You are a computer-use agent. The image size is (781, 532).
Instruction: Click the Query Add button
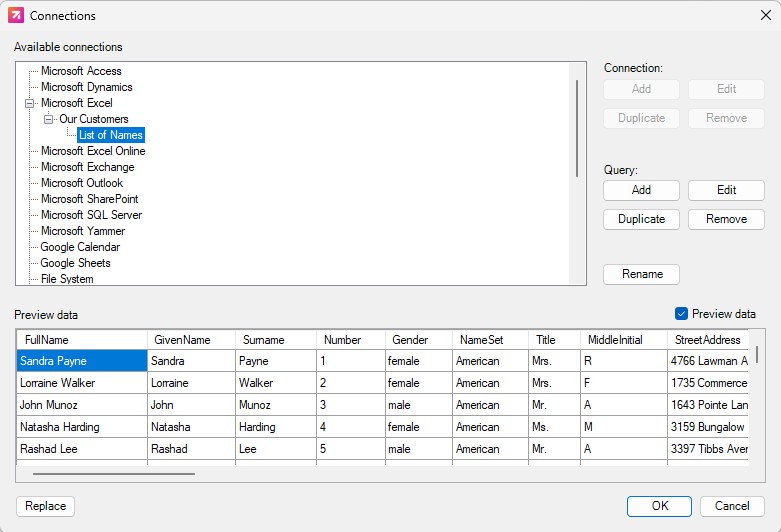641,190
